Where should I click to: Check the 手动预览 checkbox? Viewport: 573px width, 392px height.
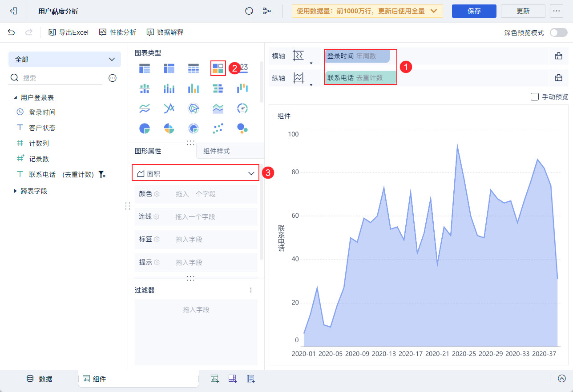[535, 96]
